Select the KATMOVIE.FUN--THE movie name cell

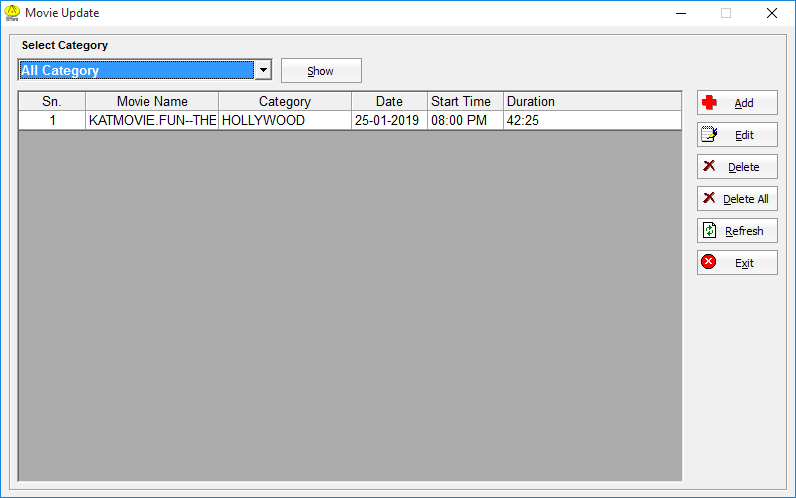point(152,120)
